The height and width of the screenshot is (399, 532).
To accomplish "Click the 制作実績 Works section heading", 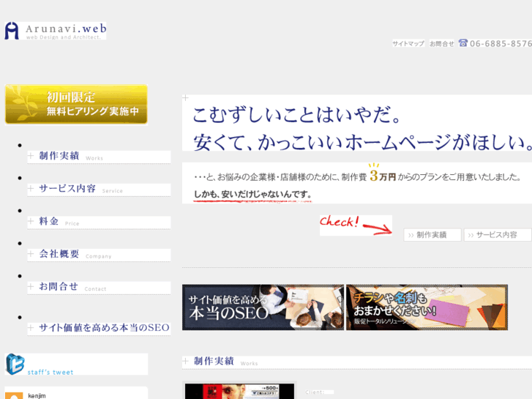I will pos(357,362).
